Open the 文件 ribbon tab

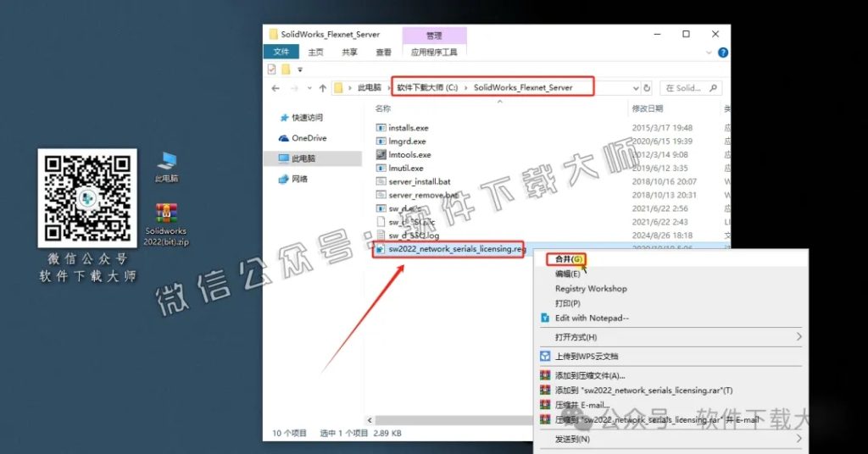tap(281, 52)
